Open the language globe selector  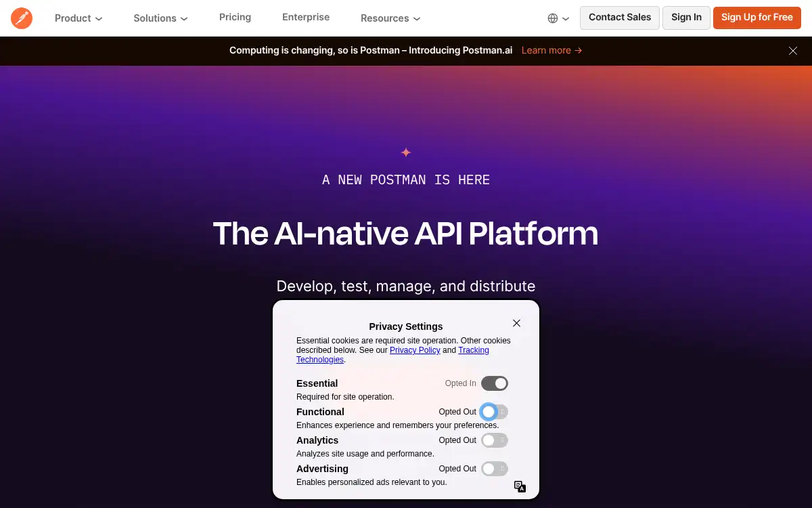click(558, 18)
